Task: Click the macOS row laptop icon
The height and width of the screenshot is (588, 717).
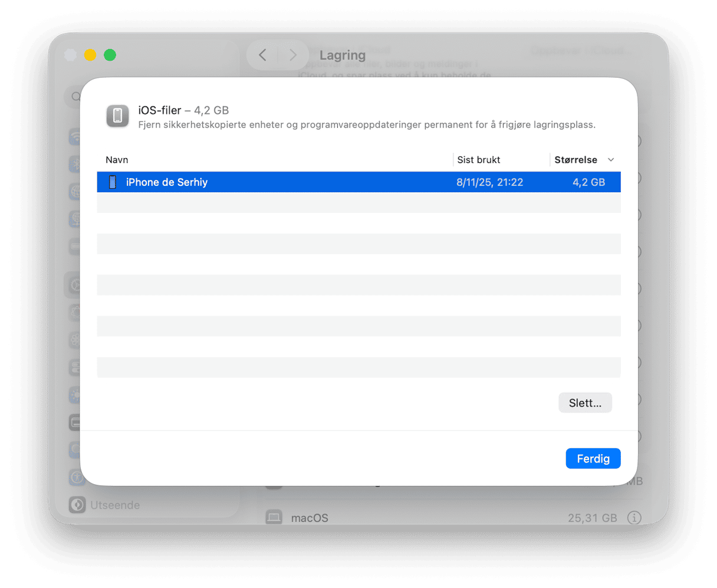Action: point(274,518)
